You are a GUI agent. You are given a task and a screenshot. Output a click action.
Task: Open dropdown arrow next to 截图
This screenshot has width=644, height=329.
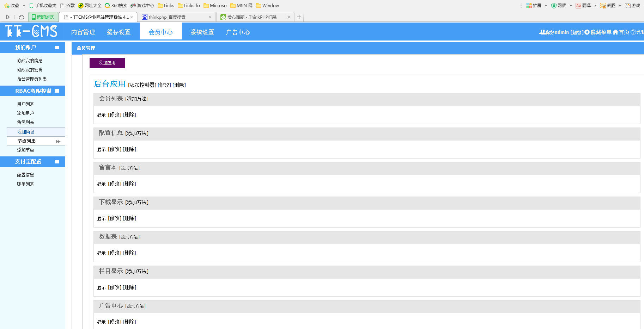pos(620,6)
